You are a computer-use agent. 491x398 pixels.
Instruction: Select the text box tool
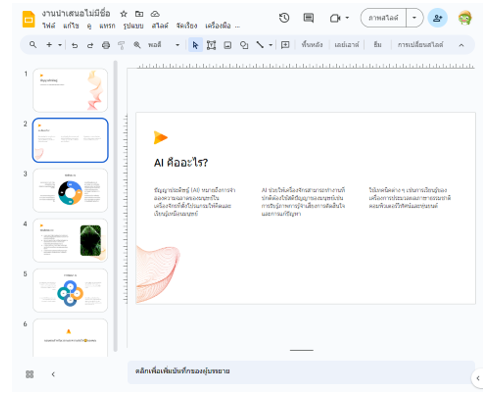211,45
